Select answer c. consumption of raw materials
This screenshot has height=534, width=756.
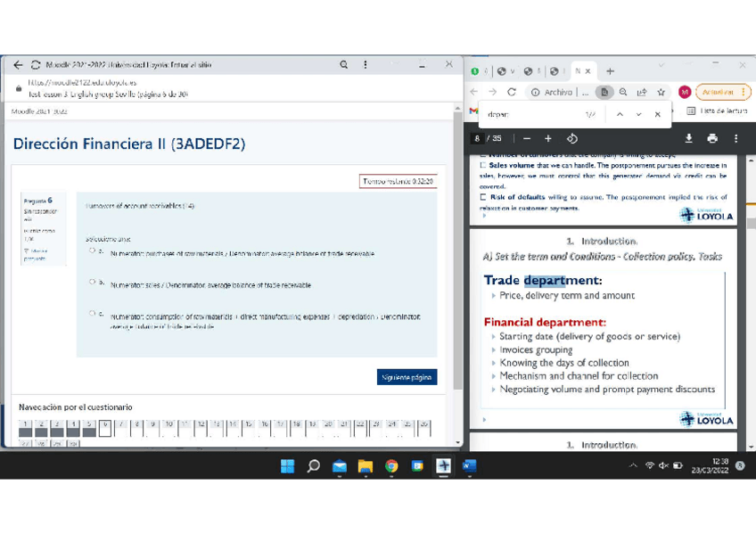pos(92,313)
